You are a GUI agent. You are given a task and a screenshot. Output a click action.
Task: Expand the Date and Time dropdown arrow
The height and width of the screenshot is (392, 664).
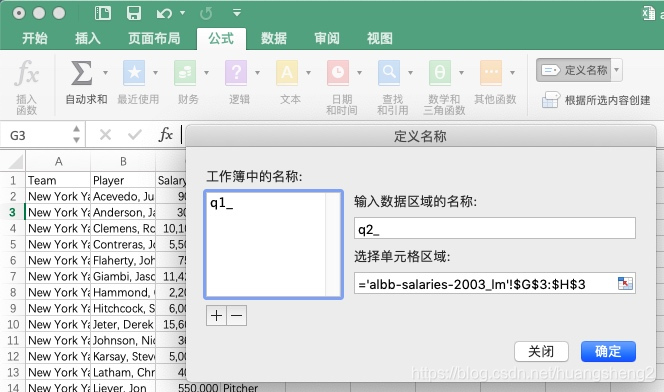(360, 73)
